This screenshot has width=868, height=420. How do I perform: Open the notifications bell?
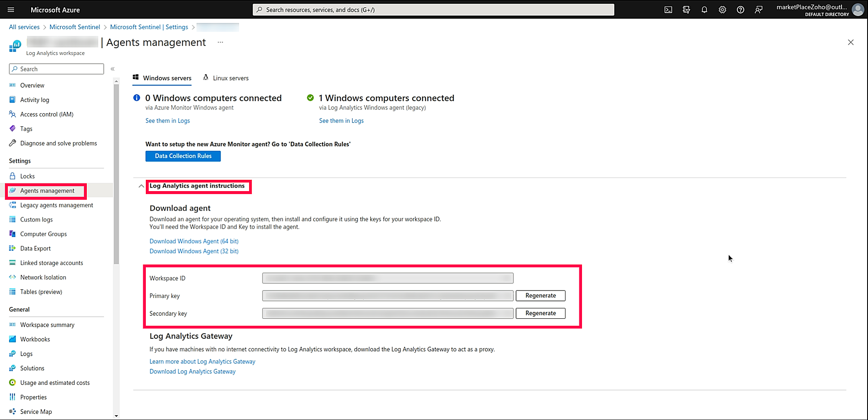tap(704, 10)
